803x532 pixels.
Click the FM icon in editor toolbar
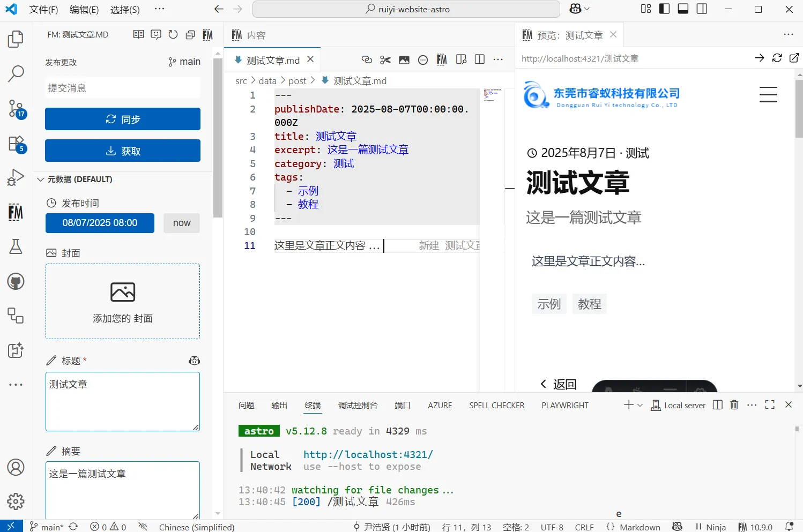(x=442, y=59)
